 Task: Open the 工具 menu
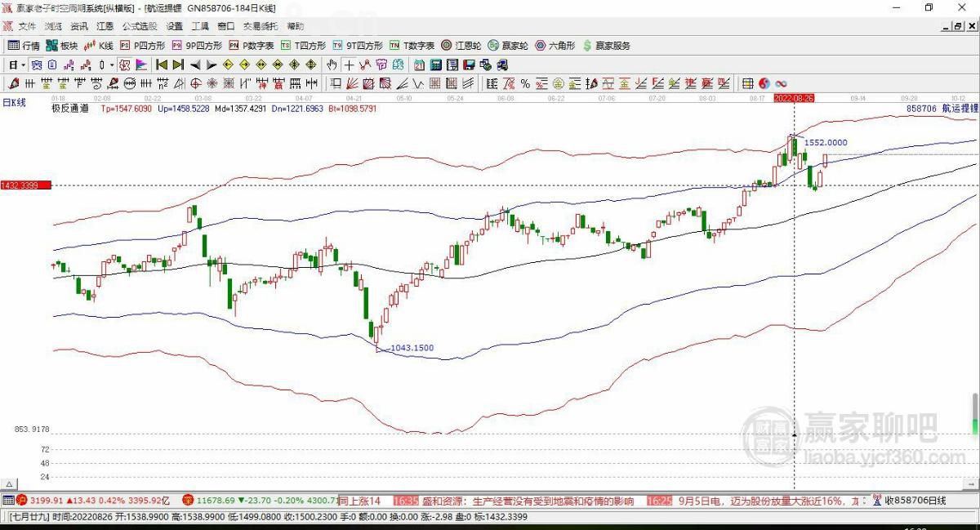tap(200, 27)
